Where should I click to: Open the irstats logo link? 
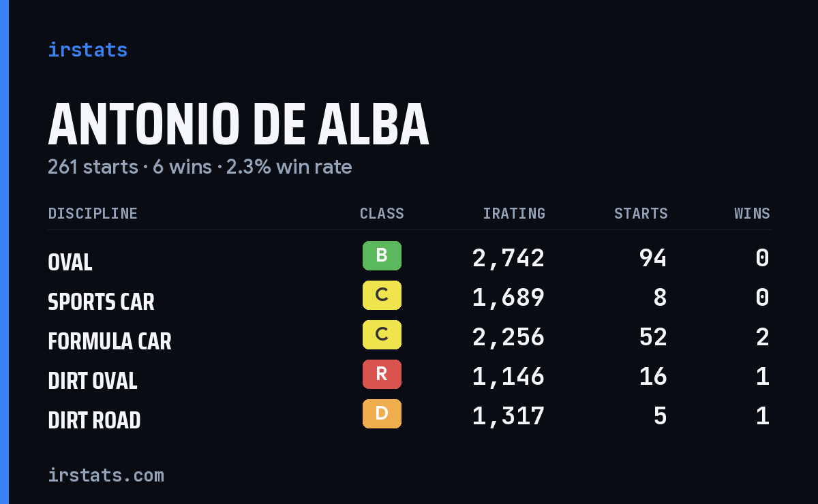tap(88, 50)
